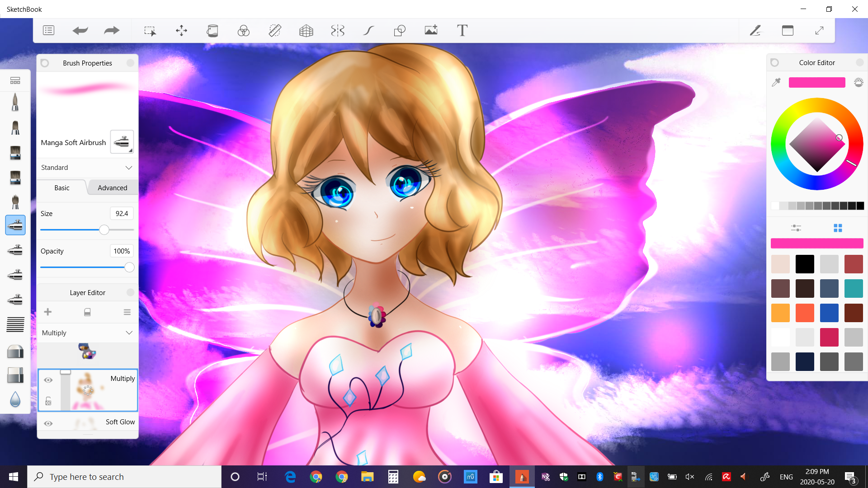This screenshot has height=488, width=868.
Task: Click the Opacity slider handle
Action: pyautogui.click(x=129, y=267)
